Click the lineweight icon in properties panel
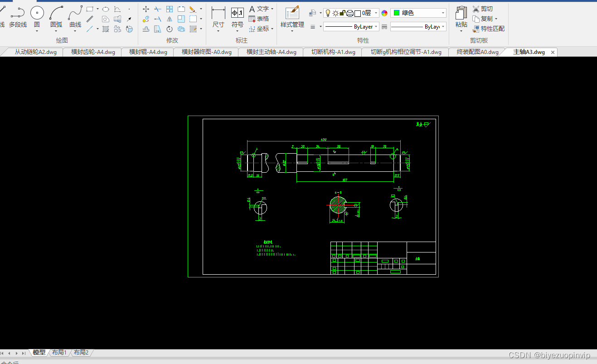The height and width of the screenshot is (364, 597). pyautogui.click(x=313, y=27)
